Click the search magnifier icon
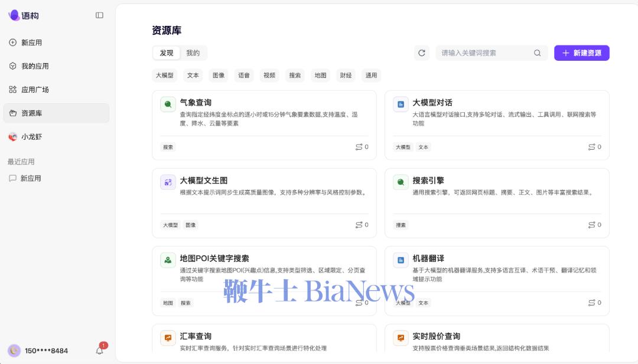The image size is (638, 364). (x=537, y=53)
